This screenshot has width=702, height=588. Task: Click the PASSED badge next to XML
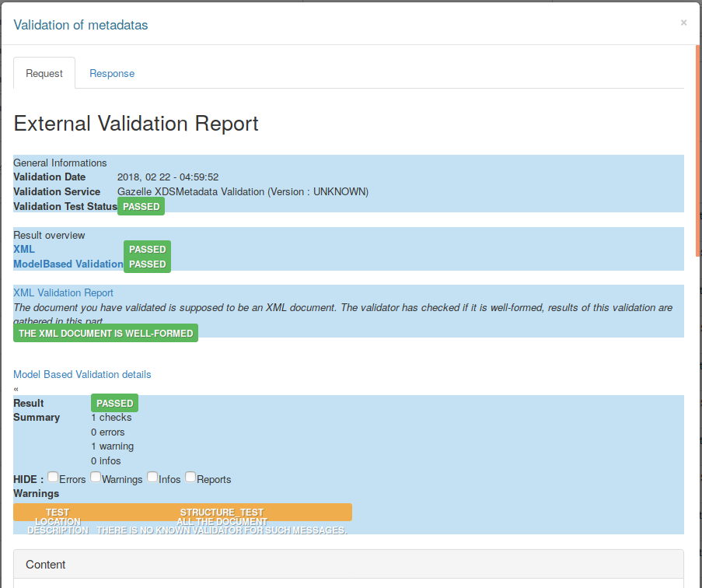click(x=147, y=249)
